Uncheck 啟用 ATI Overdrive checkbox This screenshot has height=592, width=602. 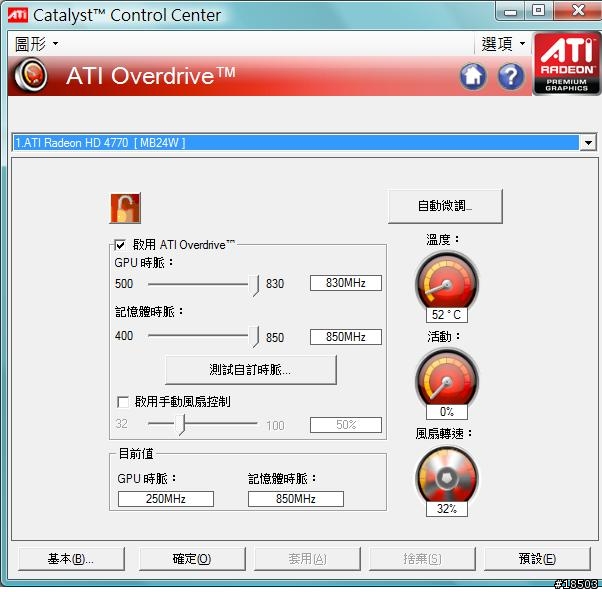120,245
